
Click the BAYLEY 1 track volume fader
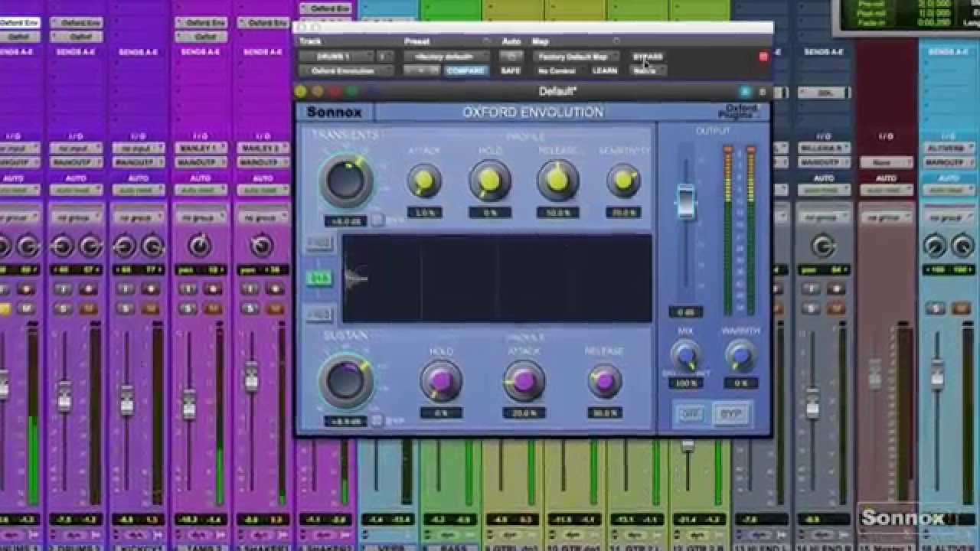(x=188, y=404)
